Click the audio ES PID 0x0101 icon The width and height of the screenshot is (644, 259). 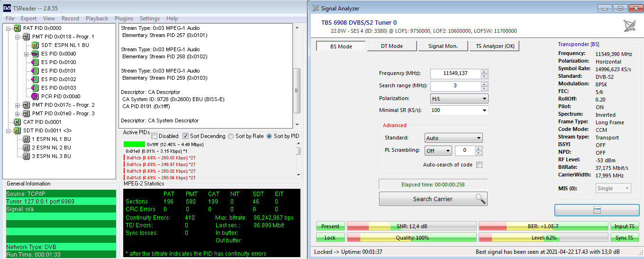[x=35, y=71]
